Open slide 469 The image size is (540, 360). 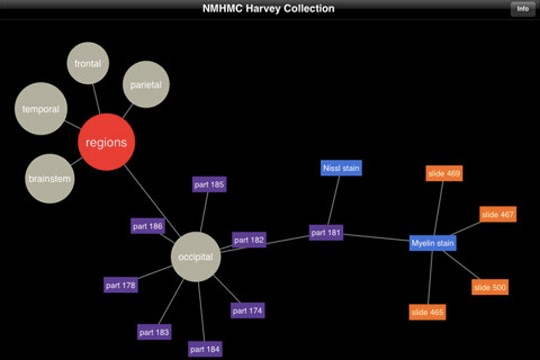pos(444,173)
